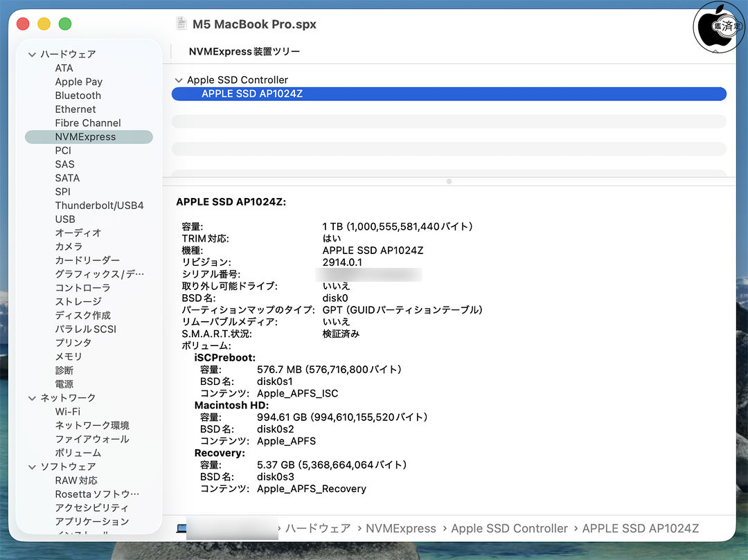Screen dimensions: 748x560
Task: Click the NVMExpress装置ツリー column header
Action: [244, 52]
